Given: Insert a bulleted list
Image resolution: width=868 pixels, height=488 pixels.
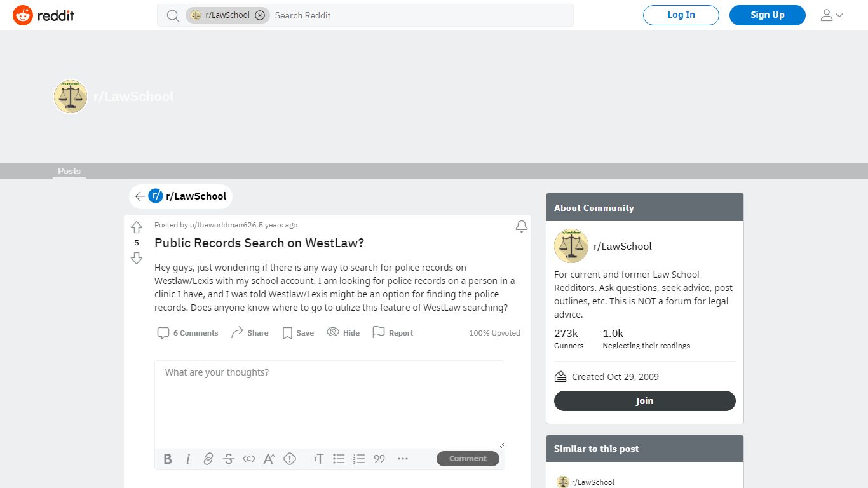Looking at the screenshot, I should [x=339, y=459].
